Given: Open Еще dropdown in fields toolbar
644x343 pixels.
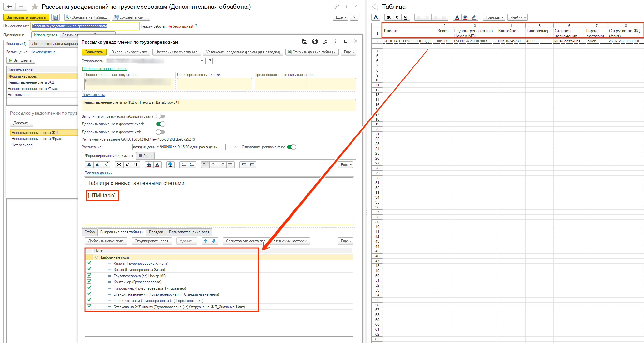Looking at the screenshot, I should [x=346, y=241].
